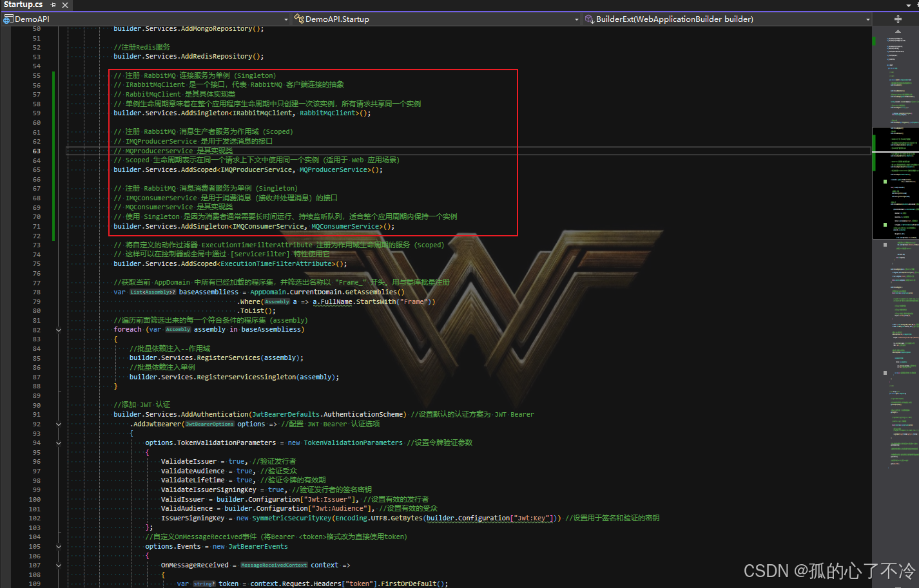The height and width of the screenshot is (588, 919).
Task: Collapse the TokenValidationParameters block at line 94
Action: (x=59, y=443)
